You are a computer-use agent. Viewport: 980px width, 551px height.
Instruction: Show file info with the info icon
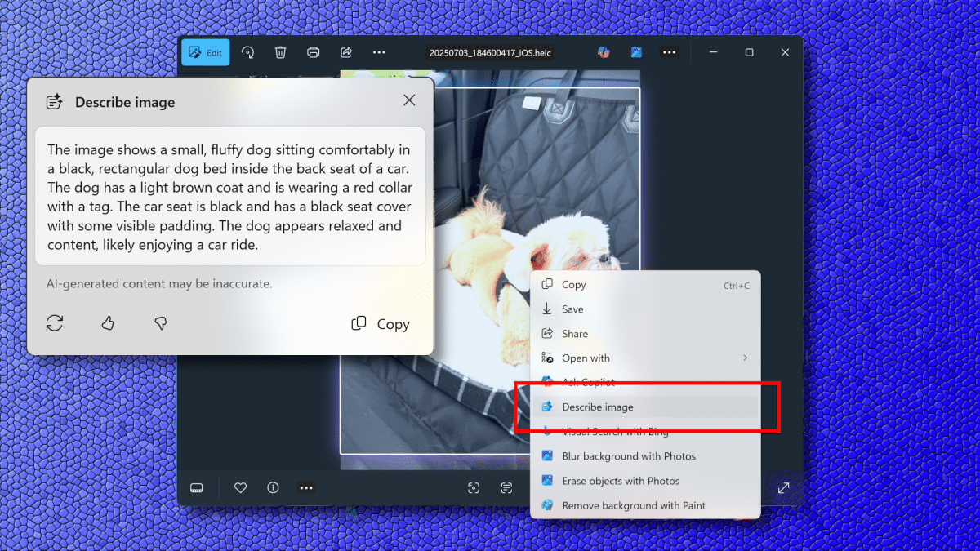[273, 488]
